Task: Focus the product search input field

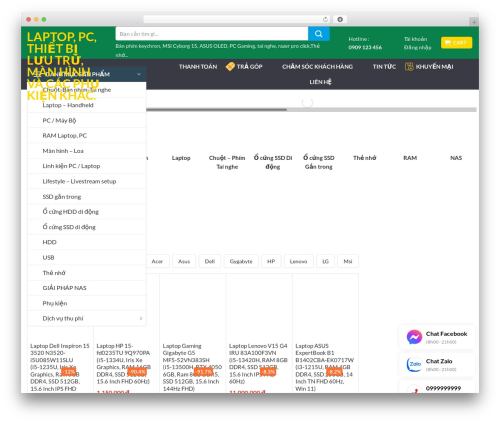Action: (212, 34)
